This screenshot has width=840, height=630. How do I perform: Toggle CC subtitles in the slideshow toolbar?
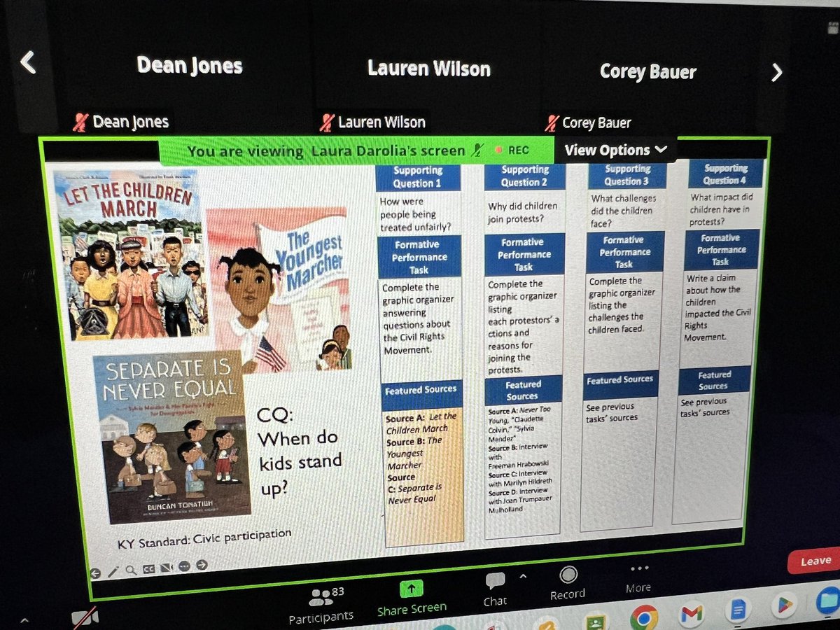pos(148,569)
